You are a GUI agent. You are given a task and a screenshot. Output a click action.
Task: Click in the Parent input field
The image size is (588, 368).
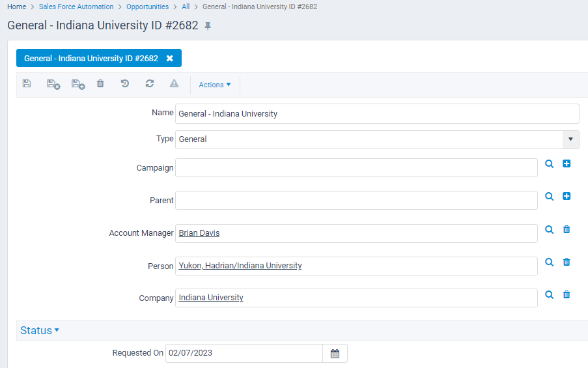[356, 201]
